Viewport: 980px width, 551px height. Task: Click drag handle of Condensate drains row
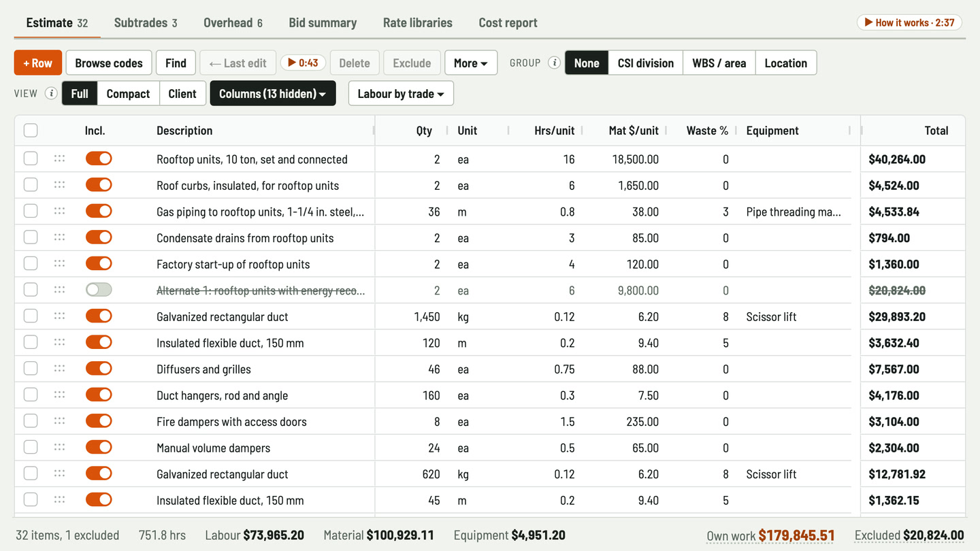coord(59,237)
